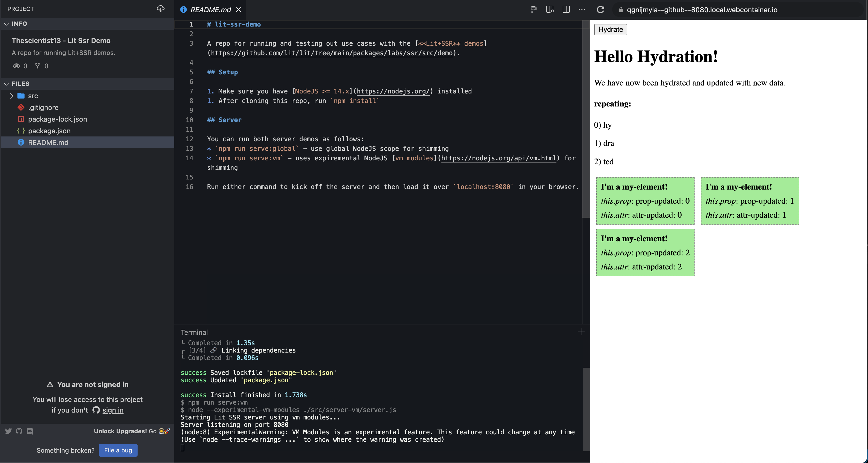
Task: Click the `npm run serve:global` text on line 13
Action: pyautogui.click(x=257, y=148)
